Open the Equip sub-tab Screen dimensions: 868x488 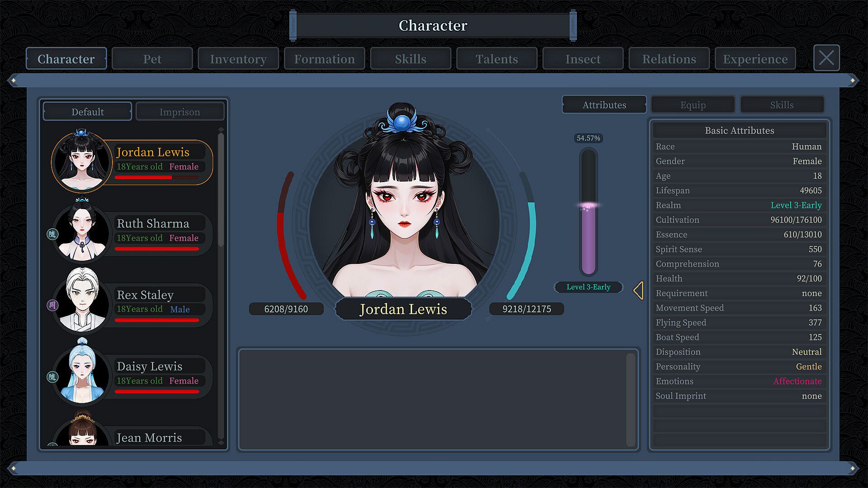(693, 105)
